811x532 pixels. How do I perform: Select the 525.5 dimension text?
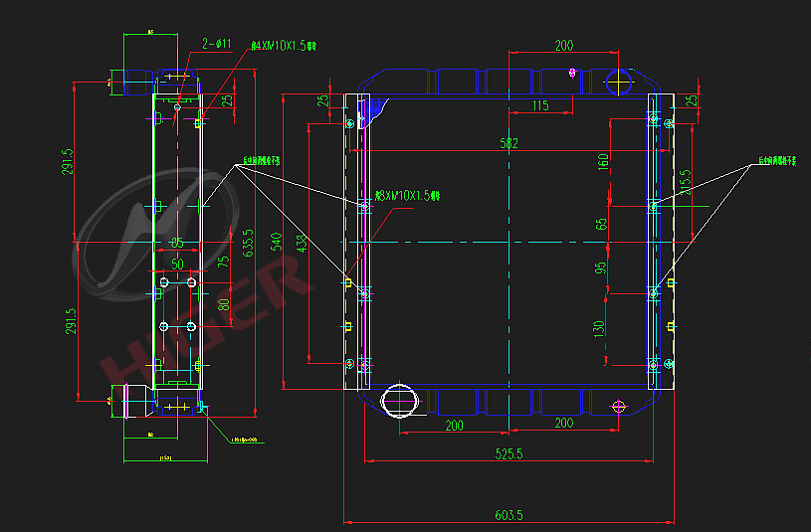[x=508, y=454]
